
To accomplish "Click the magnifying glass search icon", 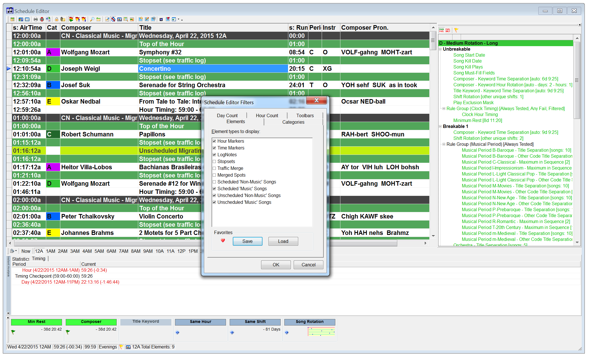I will point(92,19).
